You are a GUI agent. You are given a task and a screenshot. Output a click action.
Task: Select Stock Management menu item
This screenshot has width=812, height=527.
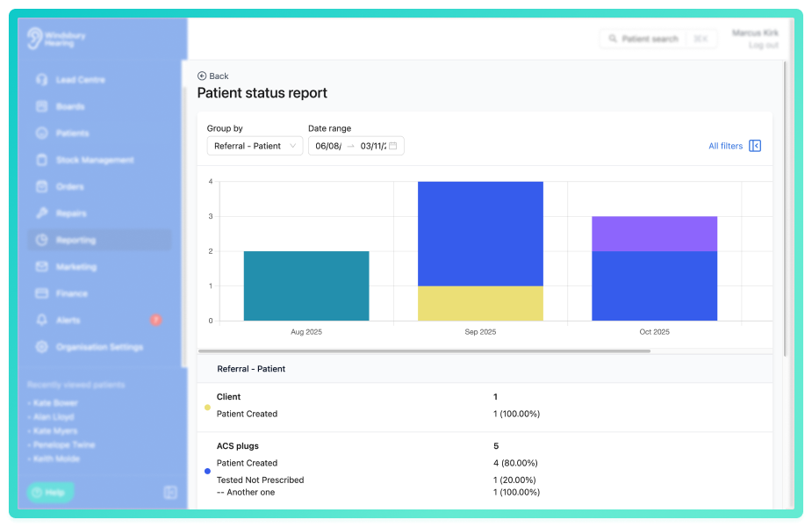click(x=99, y=160)
